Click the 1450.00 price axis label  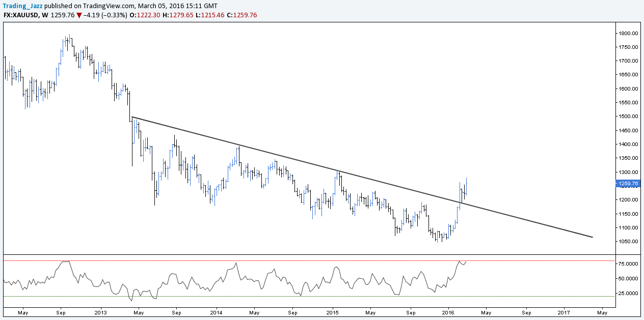[x=628, y=130]
